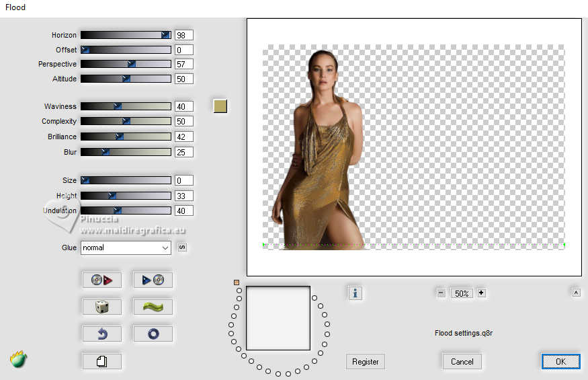Click the Size value field
The image size is (588, 380).
point(184,180)
